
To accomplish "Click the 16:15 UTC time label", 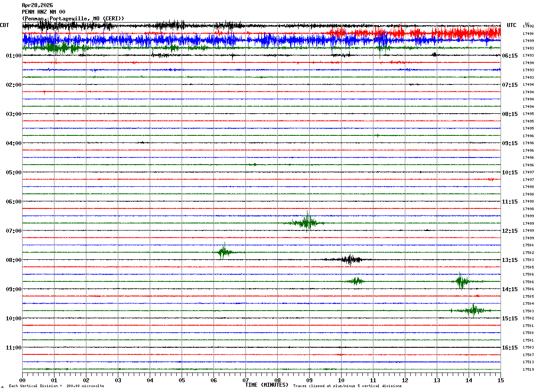I will [510, 348].
